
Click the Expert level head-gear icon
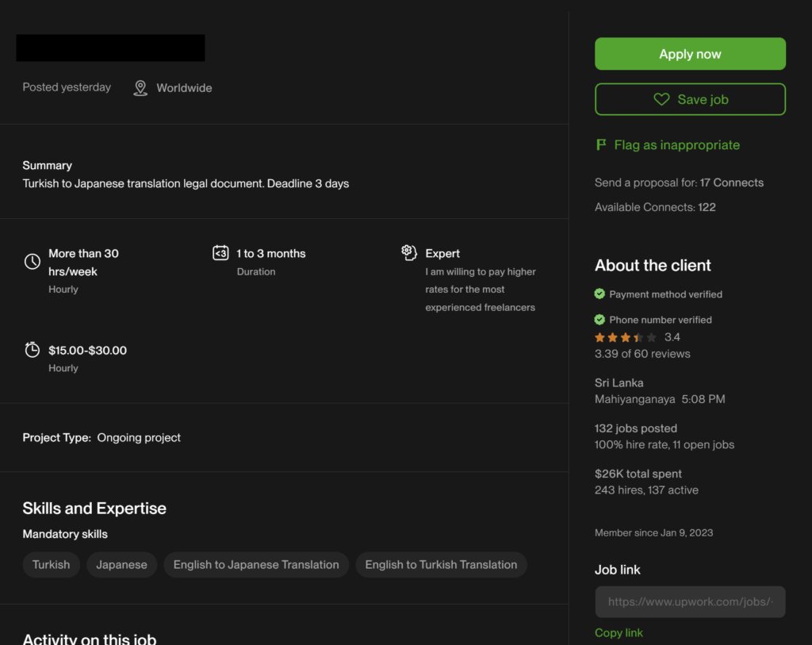pos(409,252)
